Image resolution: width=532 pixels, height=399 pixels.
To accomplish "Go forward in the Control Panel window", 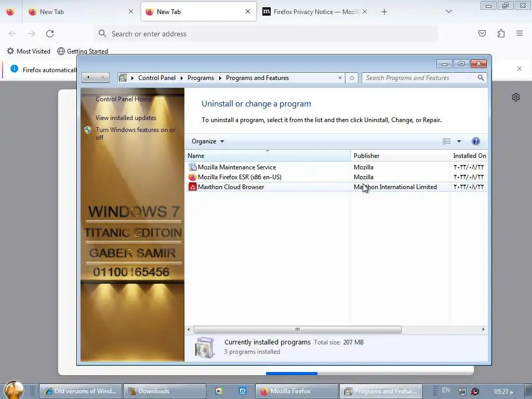I will coord(102,77).
